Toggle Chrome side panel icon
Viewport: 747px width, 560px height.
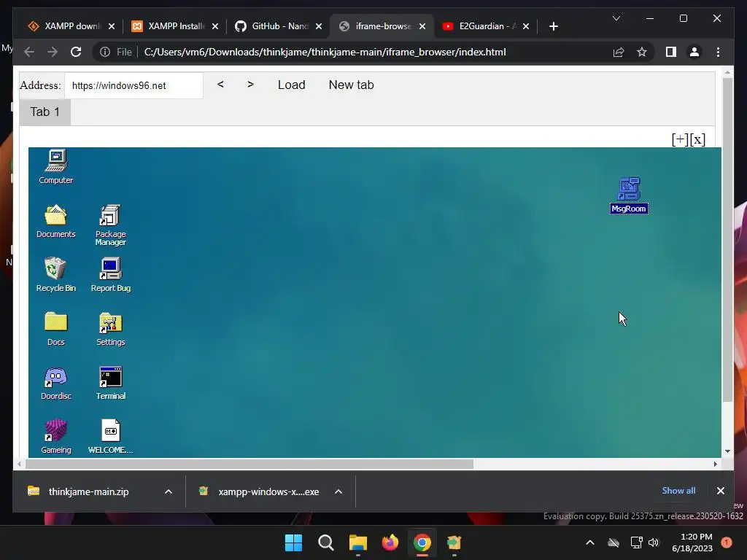pos(671,52)
